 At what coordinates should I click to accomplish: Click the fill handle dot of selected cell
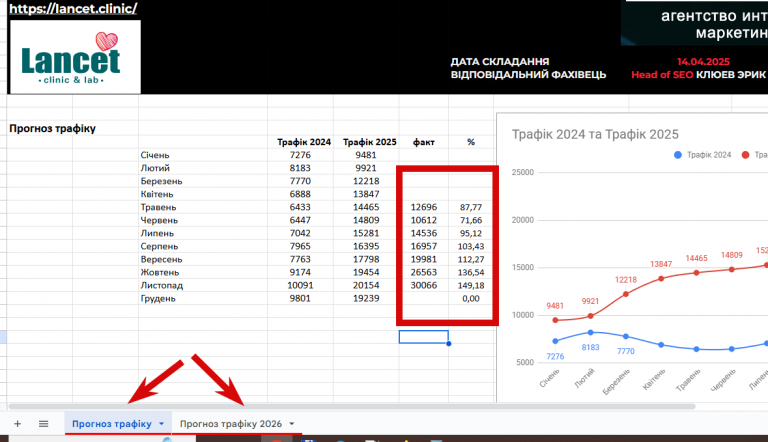(x=449, y=344)
